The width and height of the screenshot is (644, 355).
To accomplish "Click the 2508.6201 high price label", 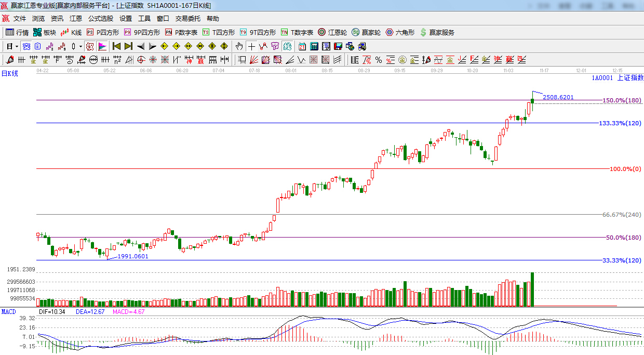I will coord(558,97).
